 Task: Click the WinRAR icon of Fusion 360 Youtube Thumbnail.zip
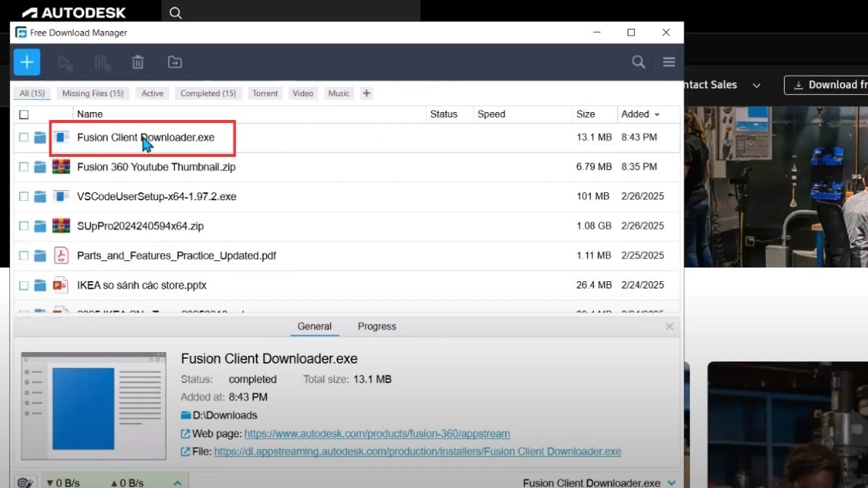click(61, 167)
